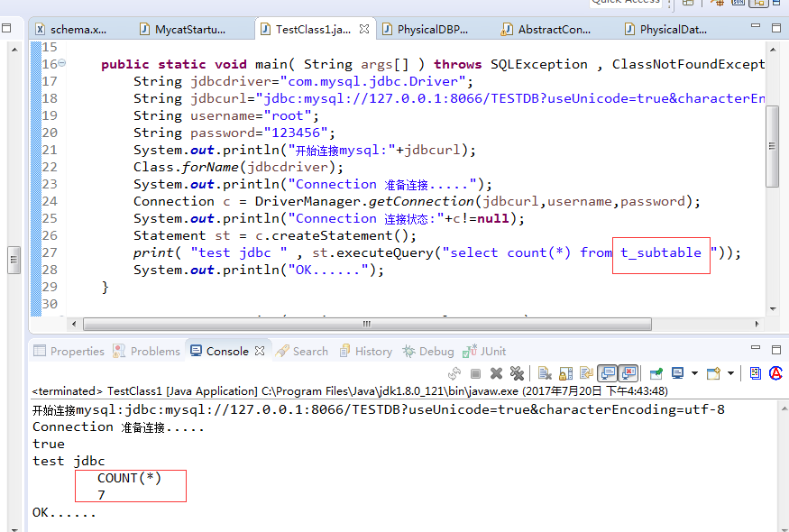This screenshot has height=532, width=789.
Task: Maximize the Console view panel
Action: (776, 350)
